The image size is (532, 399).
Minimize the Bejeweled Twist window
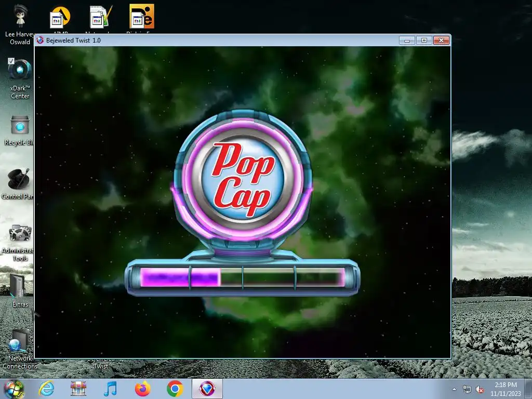pyautogui.click(x=407, y=41)
